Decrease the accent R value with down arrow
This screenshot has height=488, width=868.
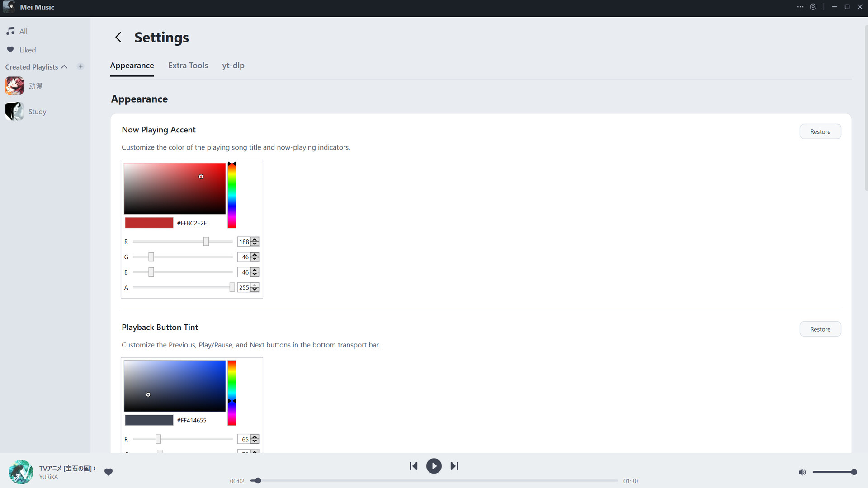coord(255,244)
